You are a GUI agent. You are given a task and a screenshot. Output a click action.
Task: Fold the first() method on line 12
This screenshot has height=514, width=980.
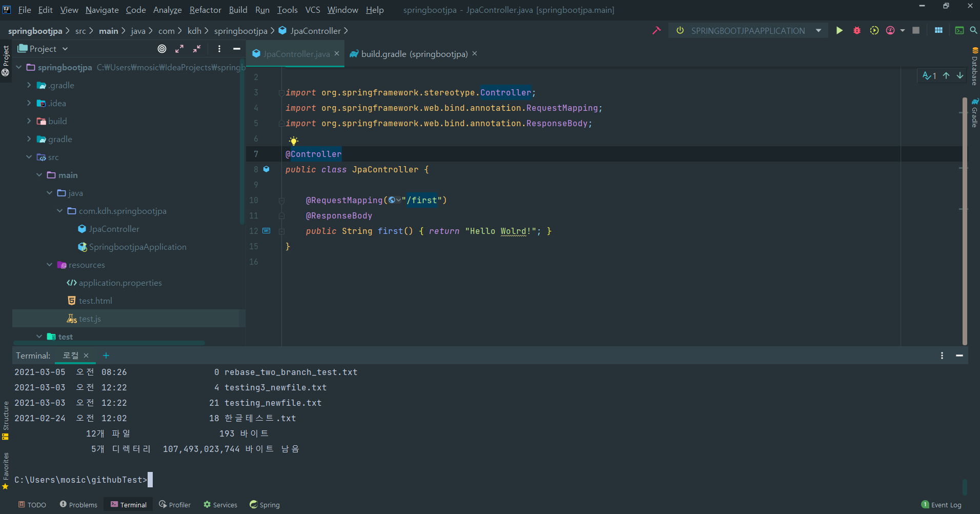click(x=281, y=231)
